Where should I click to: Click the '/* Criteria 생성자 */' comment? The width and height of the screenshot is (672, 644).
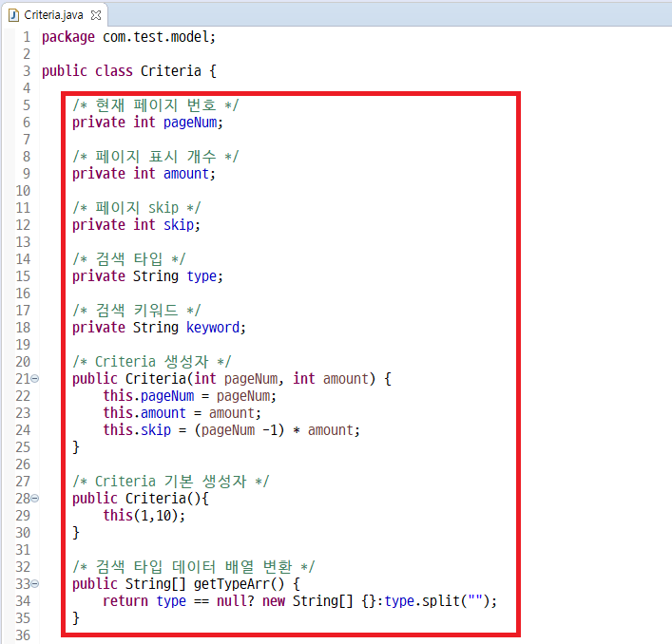tap(152, 362)
